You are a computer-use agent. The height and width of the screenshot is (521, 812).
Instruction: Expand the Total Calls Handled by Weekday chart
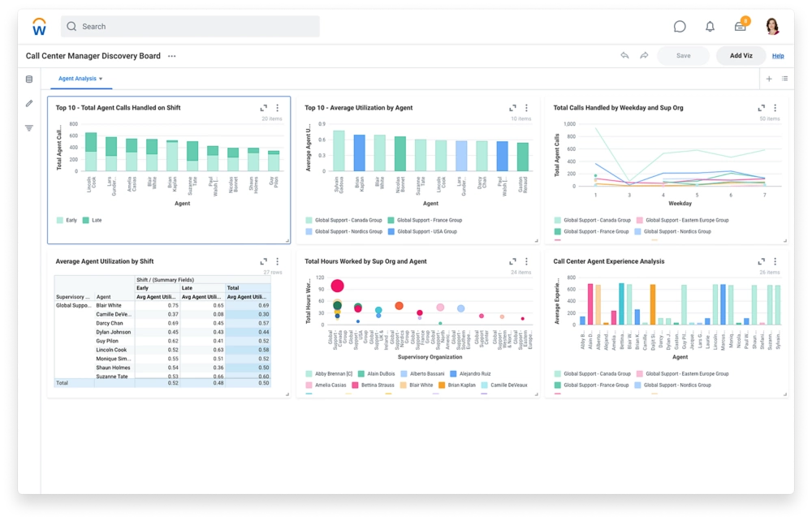point(762,108)
